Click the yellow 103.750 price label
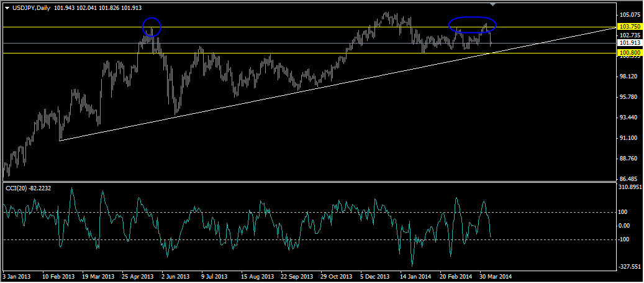The width and height of the screenshot is (644, 283). click(630, 26)
